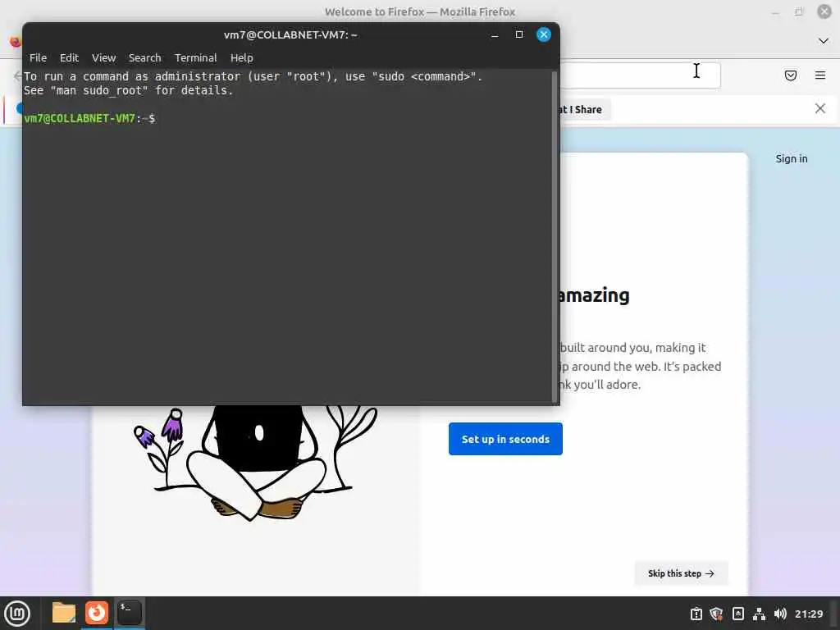Open the Linux Mint start menu
The height and width of the screenshot is (630, 840).
(x=17, y=614)
